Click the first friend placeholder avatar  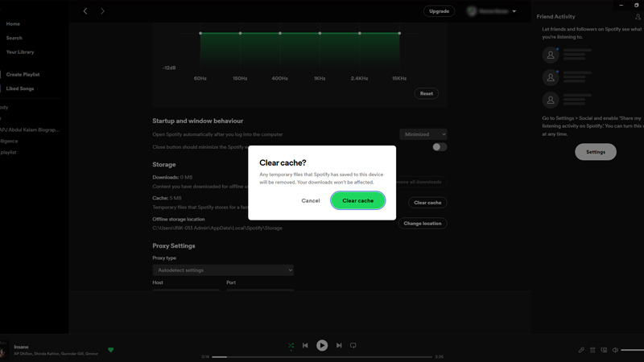pyautogui.click(x=551, y=55)
